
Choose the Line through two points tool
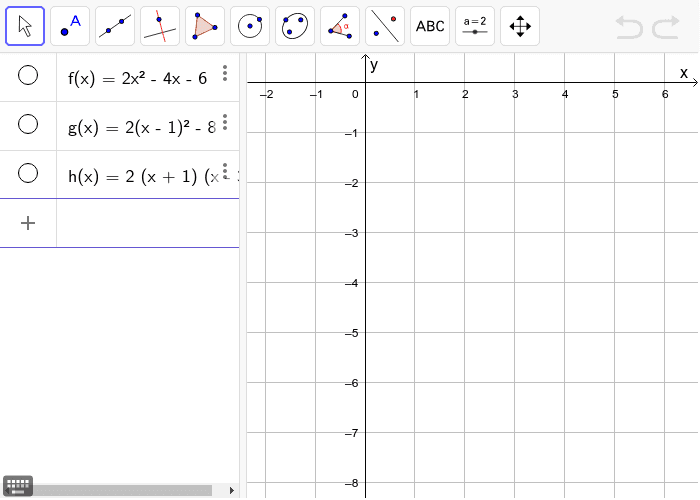pyautogui.click(x=115, y=26)
